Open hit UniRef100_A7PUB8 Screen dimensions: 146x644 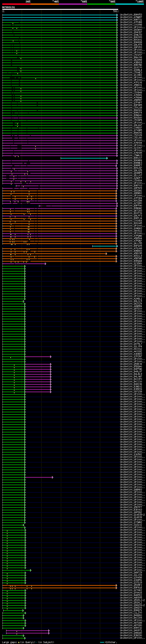pyautogui.click(x=131, y=22)
